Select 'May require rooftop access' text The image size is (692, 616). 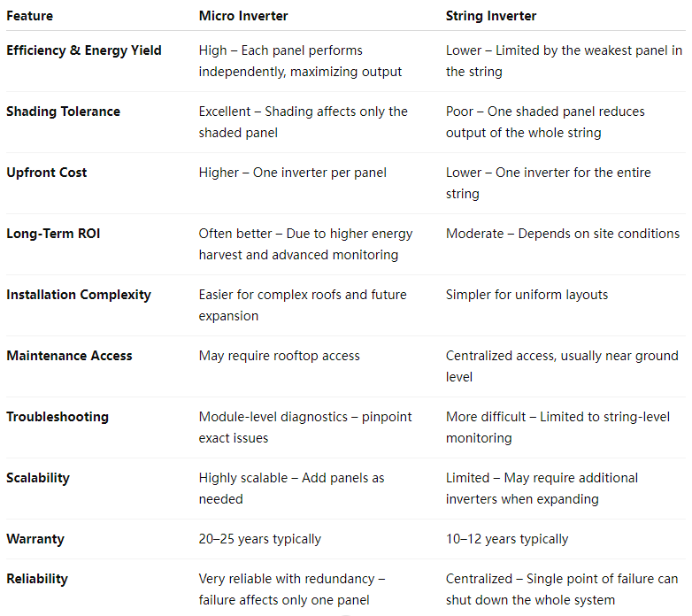pos(280,356)
